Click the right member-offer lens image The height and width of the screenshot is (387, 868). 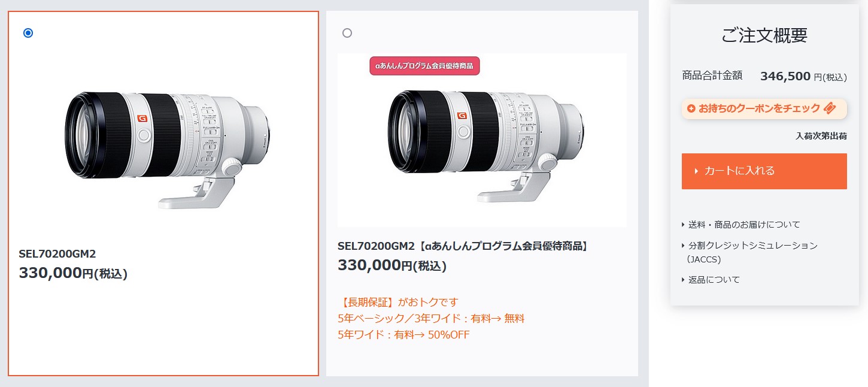point(482,147)
